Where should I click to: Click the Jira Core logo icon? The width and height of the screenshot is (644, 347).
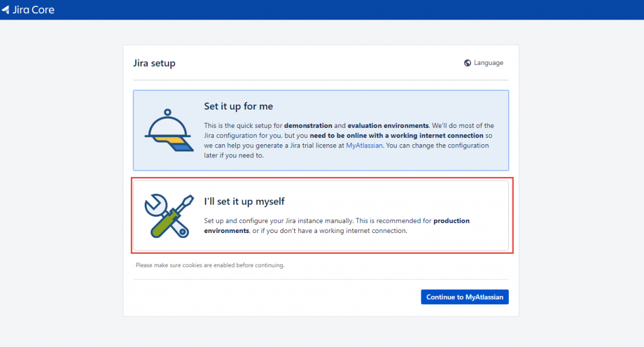pyautogui.click(x=5, y=9)
